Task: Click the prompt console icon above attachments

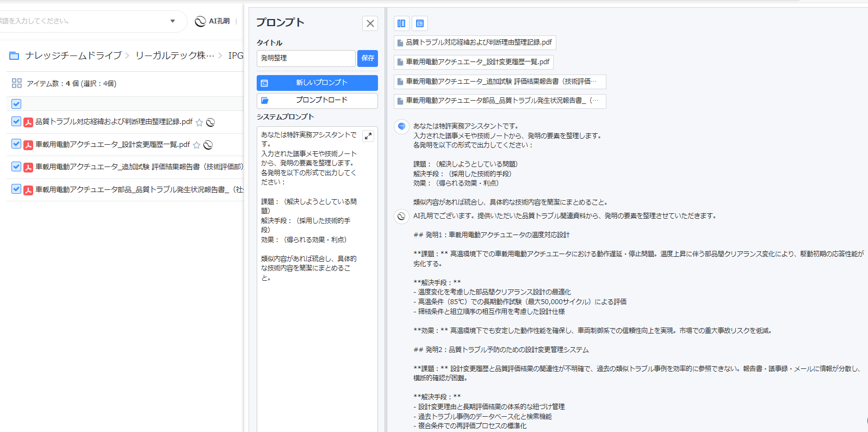Action: (420, 23)
